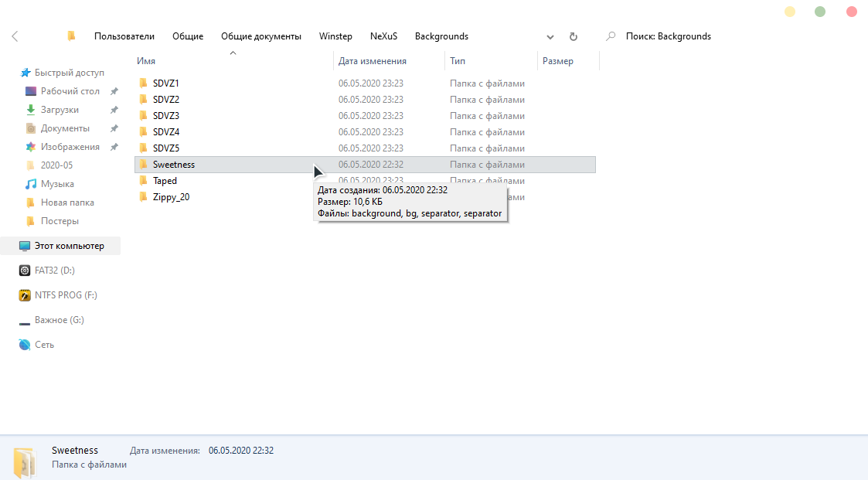This screenshot has height=480, width=868.
Task: Open Рабочий стол in quick access
Action: [70, 91]
